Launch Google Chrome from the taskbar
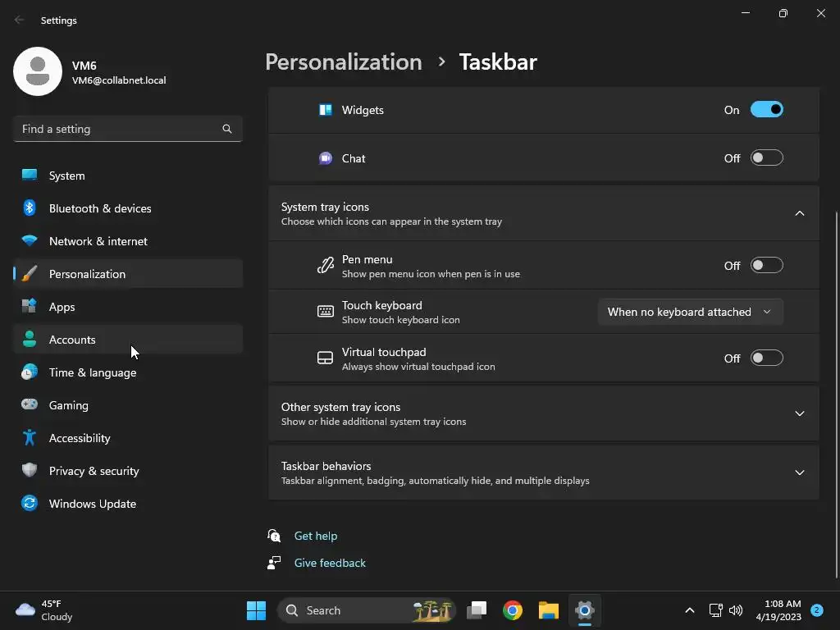Viewport: 840px width, 630px height. coord(513,610)
